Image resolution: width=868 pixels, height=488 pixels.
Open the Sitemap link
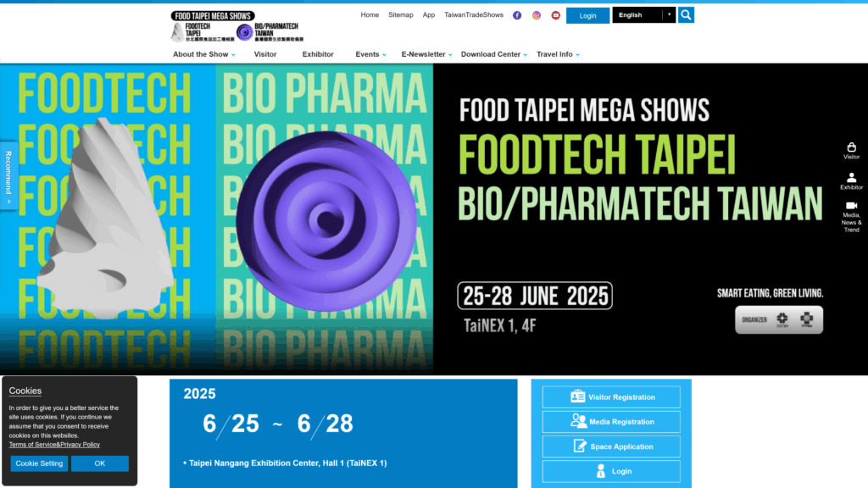pos(401,15)
